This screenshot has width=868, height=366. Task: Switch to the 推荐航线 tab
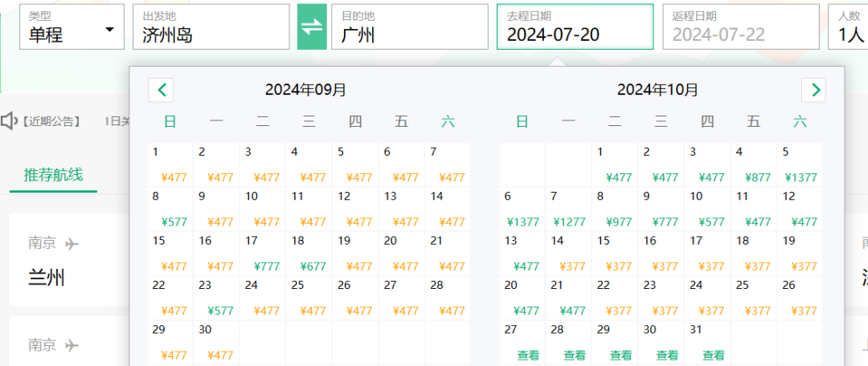(x=53, y=175)
